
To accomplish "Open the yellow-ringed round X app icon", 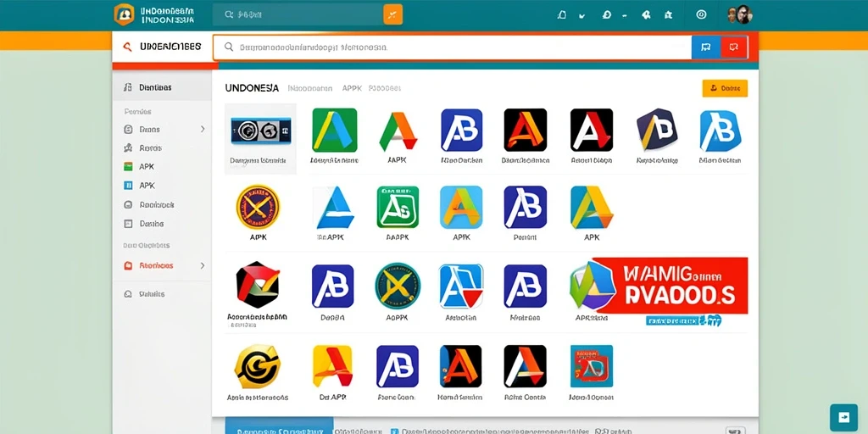I will point(258,207).
